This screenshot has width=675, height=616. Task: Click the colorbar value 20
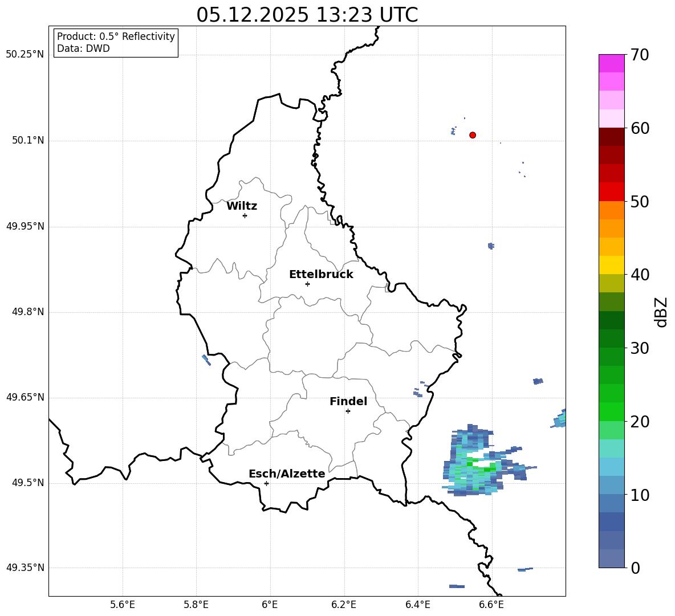640,422
